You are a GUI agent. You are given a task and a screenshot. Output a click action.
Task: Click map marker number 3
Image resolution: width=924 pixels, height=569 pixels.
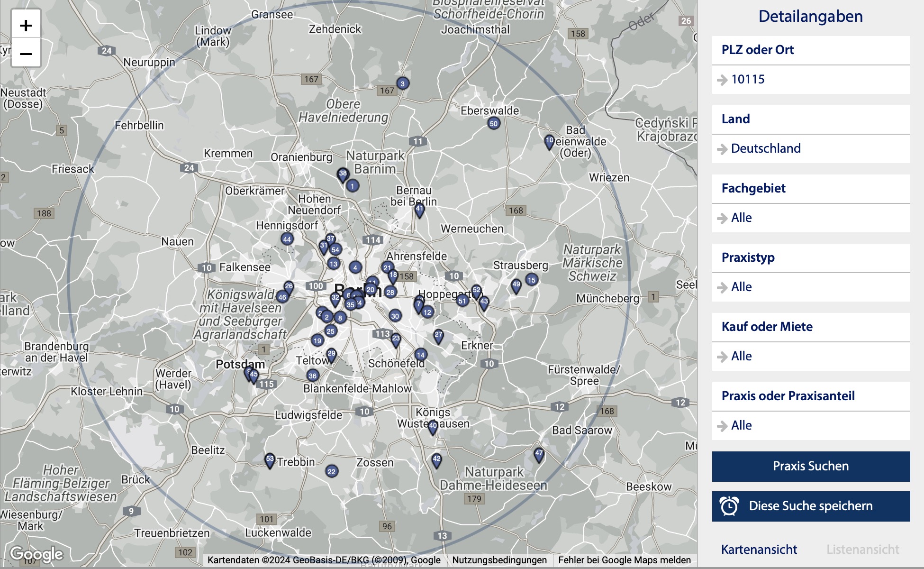pos(402,84)
